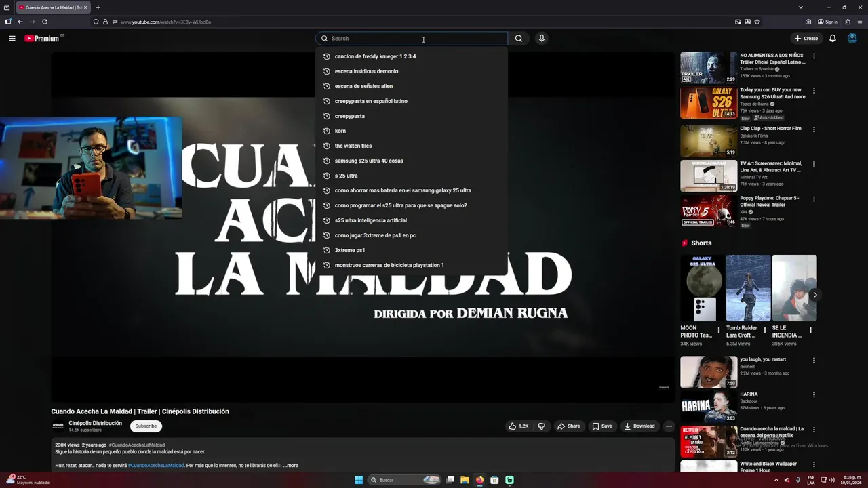The width and height of the screenshot is (868, 488).
Task: Pick the 's 25 ultra' suggestion
Action: coord(412,176)
